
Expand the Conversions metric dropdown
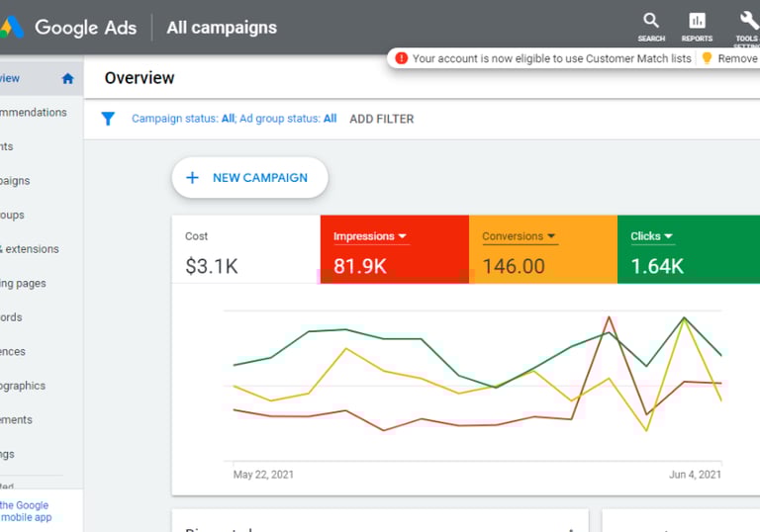pos(551,236)
